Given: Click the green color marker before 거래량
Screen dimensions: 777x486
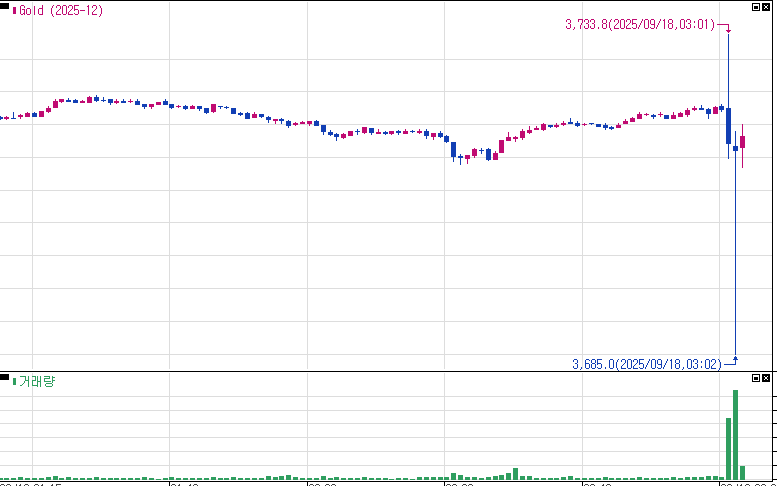Looking at the screenshot, I should click(x=14, y=381).
